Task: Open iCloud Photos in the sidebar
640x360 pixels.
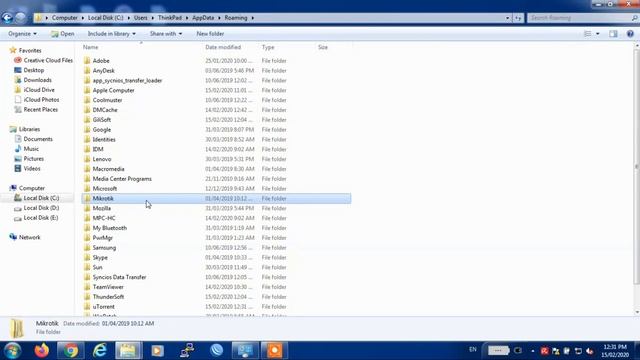Action: tap(37, 100)
